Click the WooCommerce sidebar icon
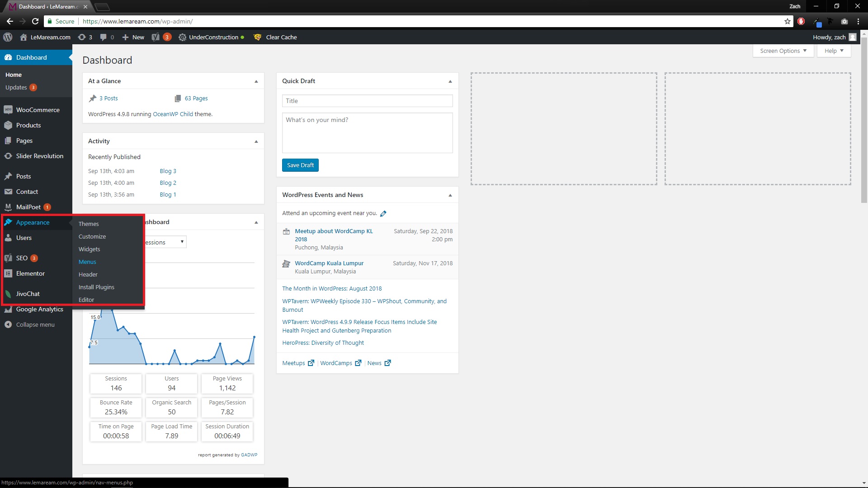Image resolution: width=868 pixels, height=488 pixels. 8,110
